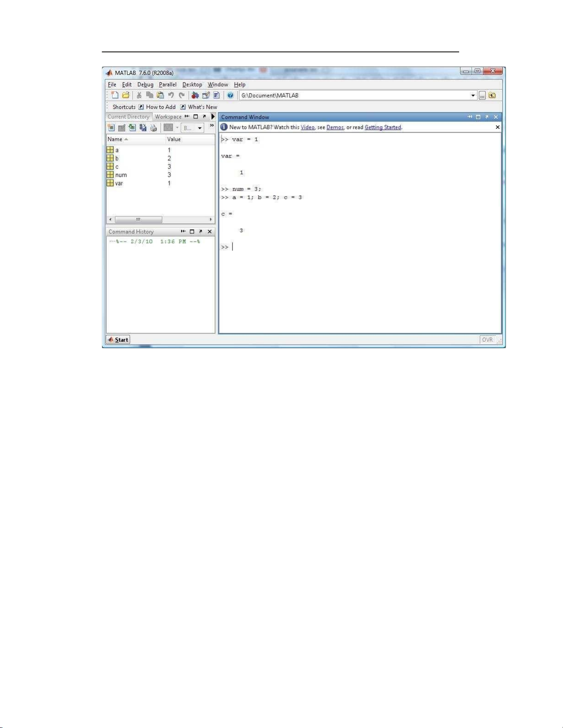Screen dimensions: 563x728
Task: Click the Workspace plot selection icon
Action: click(168, 128)
